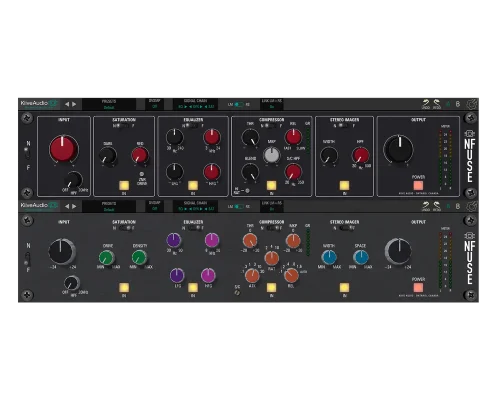Click orange RAT knob in lower Compressor
500x400 pixels.
(272, 258)
